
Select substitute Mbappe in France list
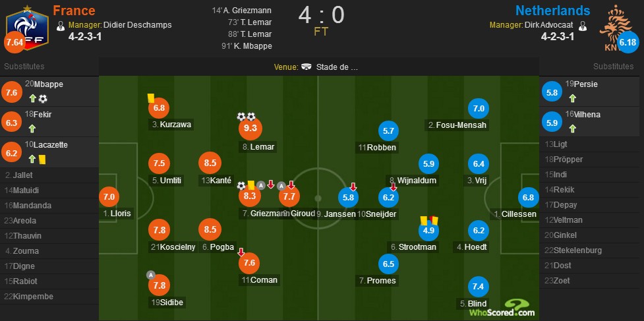49,92
